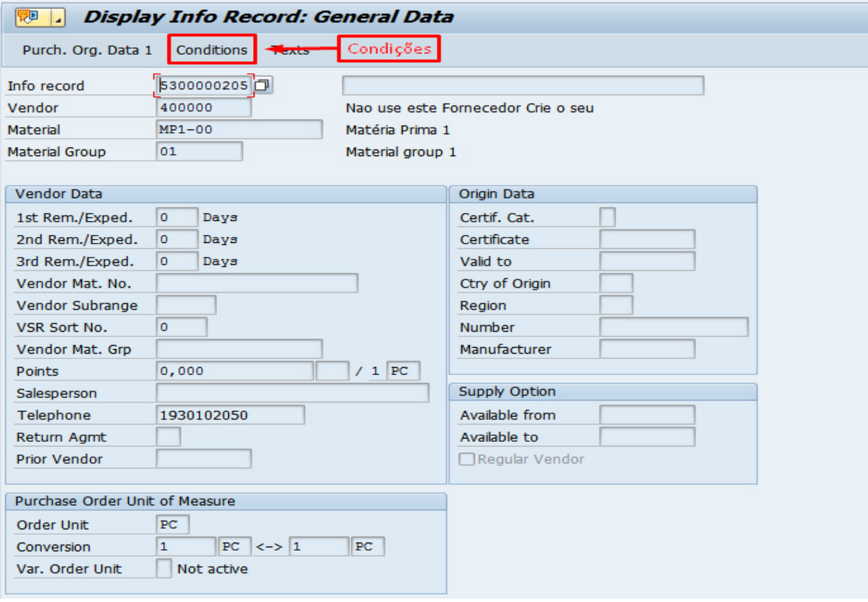Toggle the Var. Order Unit checkbox
The height and width of the screenshot is (602, 868).
pos(164,569)
